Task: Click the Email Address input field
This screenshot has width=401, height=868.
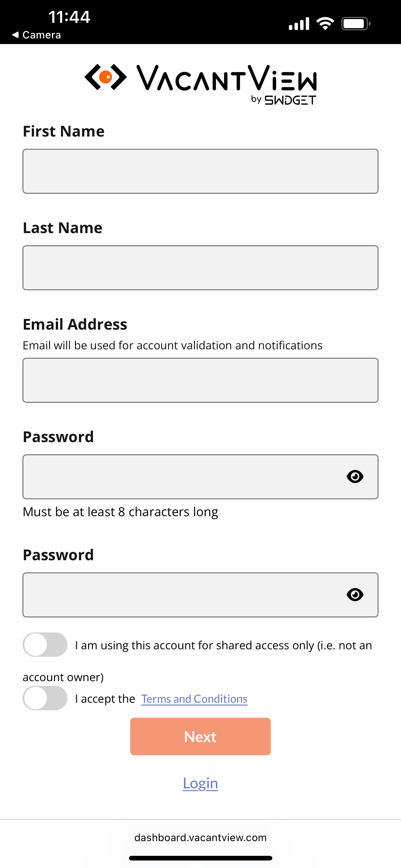Action: tap(200, 380)
